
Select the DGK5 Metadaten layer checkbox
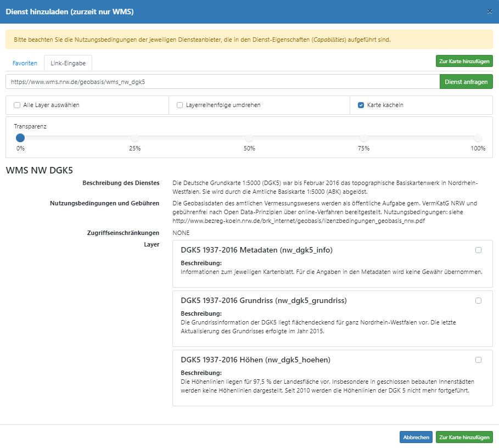(x=478, y=250)
